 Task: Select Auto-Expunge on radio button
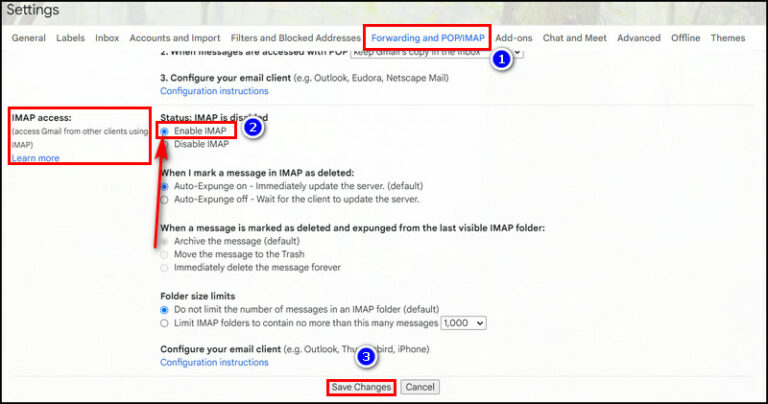click(x=164, y=187)
